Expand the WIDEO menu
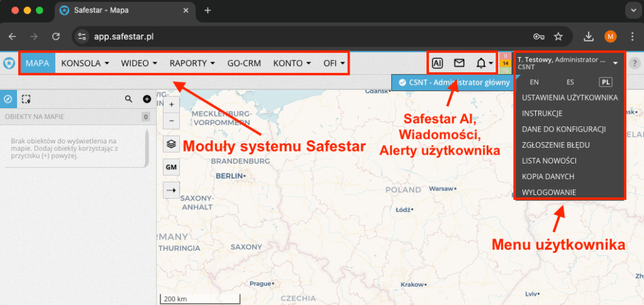The width and height of the screenshot is (644, 305). [x=139, y=64]
